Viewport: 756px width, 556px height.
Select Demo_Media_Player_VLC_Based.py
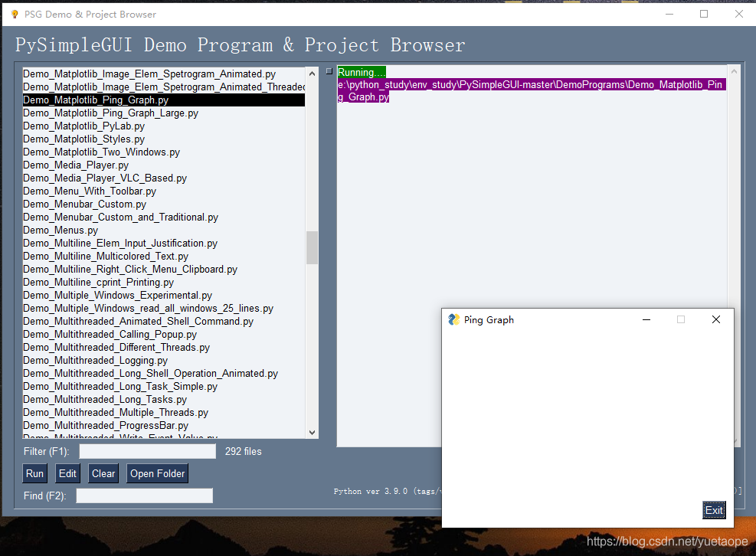[163, 178]
